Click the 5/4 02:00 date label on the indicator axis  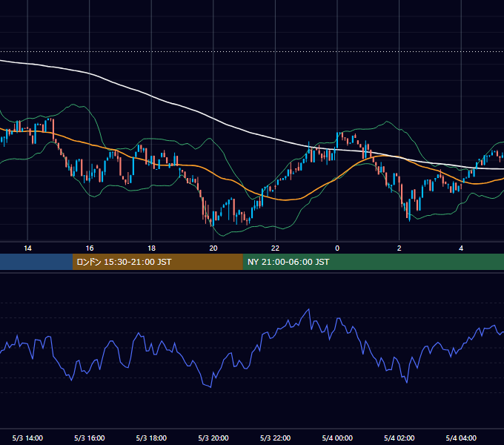399,438
